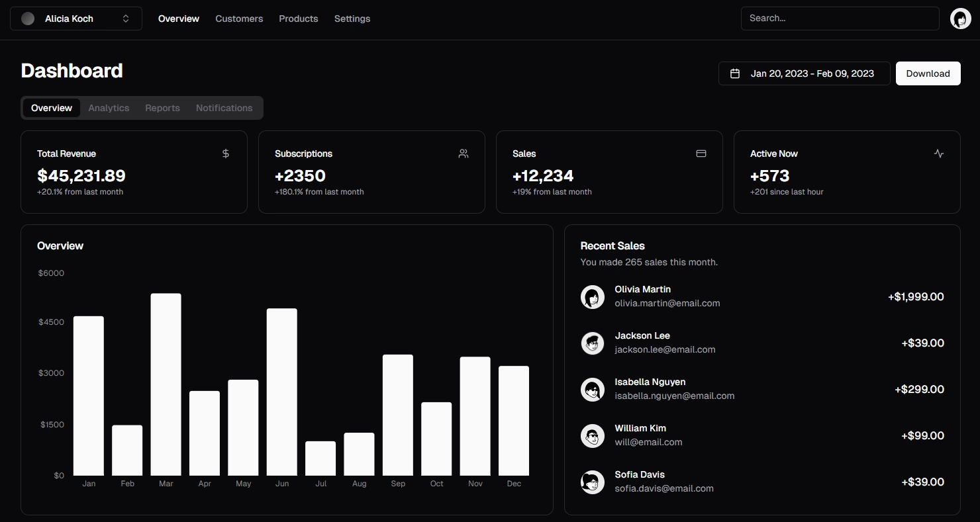Click the March bar in Overview chart
Image resolution: width=980 pixels, height=522 pixels.
click(x=166, y=384)
